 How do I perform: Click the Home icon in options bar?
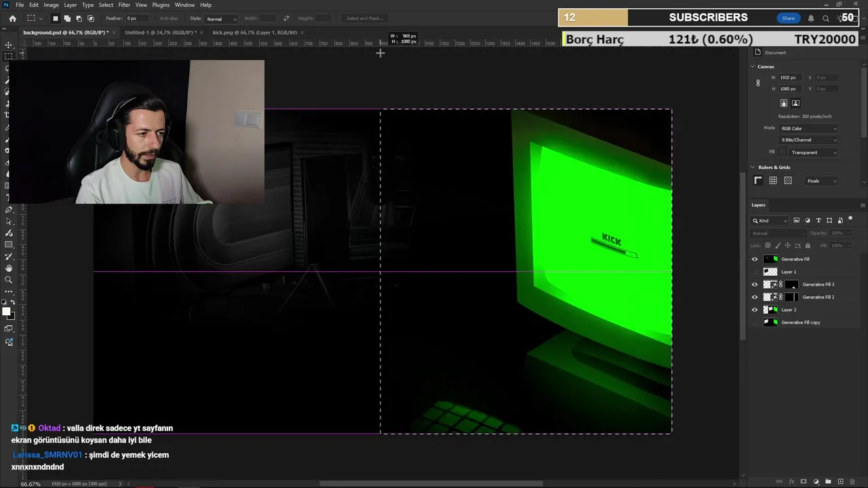(x=12, y=18)
